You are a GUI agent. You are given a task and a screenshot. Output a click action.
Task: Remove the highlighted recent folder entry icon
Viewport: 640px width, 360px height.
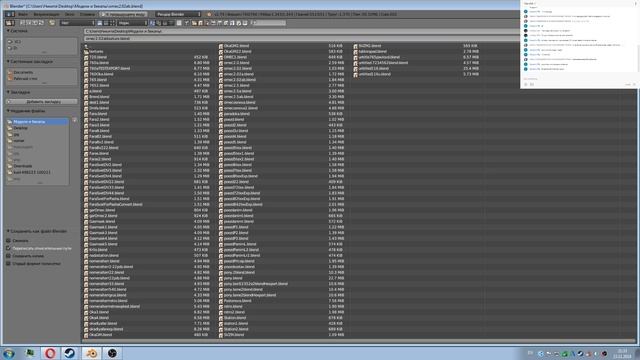click(74, 120)
